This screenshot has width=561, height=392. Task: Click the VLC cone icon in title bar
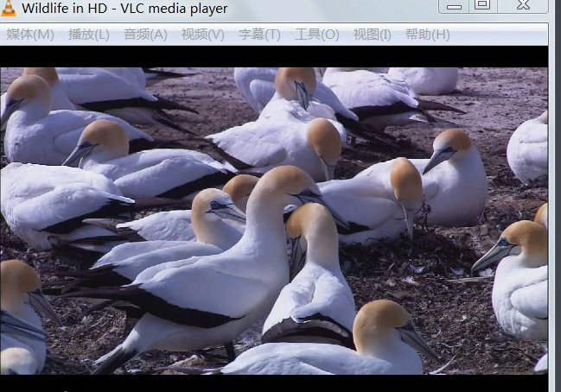click(9, 8)
